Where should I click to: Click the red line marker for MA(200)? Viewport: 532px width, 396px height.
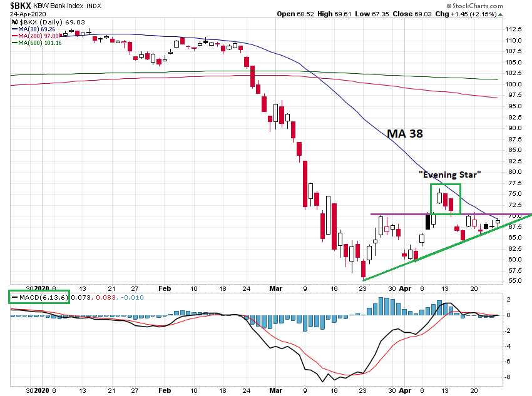pos(14,36)
